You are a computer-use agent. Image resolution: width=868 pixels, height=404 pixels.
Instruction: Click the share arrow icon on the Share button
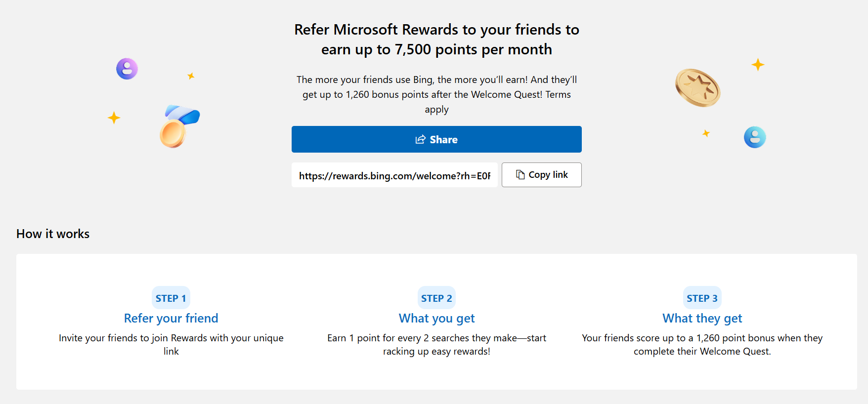tap(421, 139)
